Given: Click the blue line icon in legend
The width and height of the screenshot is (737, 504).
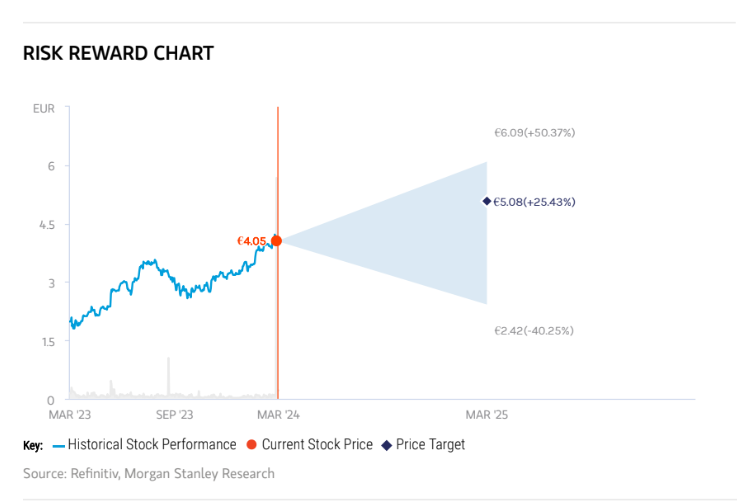Looking at the screenshot, I should click(58, 445).
